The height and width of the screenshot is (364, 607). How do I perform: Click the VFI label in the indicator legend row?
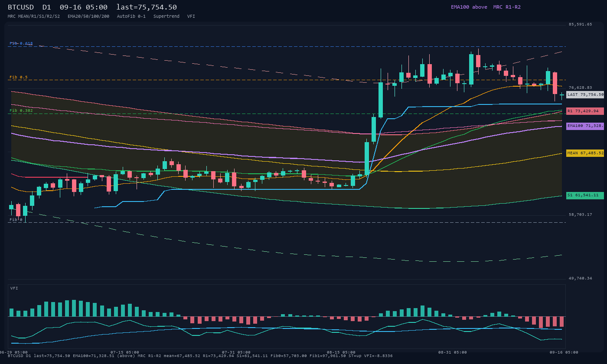(191, 16)
